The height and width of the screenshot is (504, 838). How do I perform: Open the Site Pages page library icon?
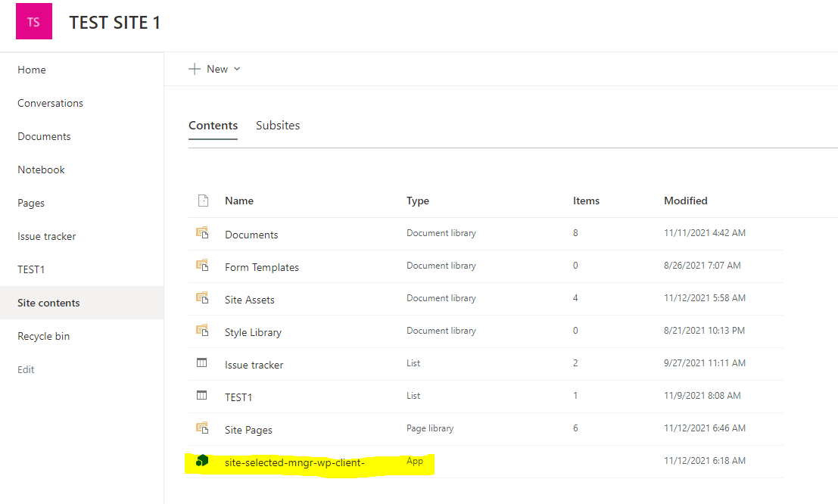click(x=202, y=428)
